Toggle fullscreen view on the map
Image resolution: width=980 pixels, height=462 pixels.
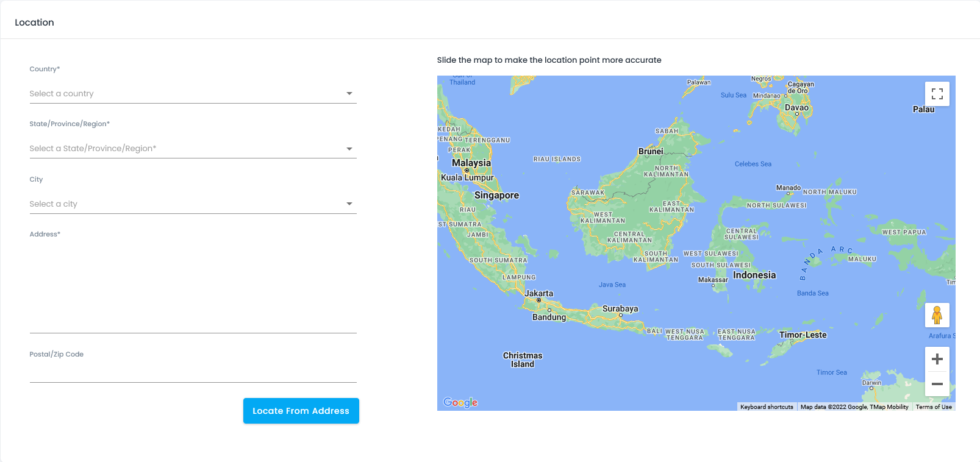coord(937,94)
